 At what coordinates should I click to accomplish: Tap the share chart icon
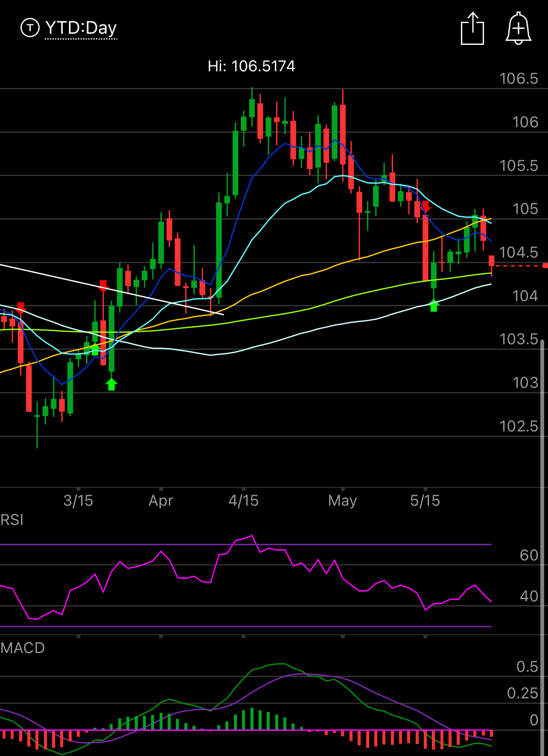472,29
